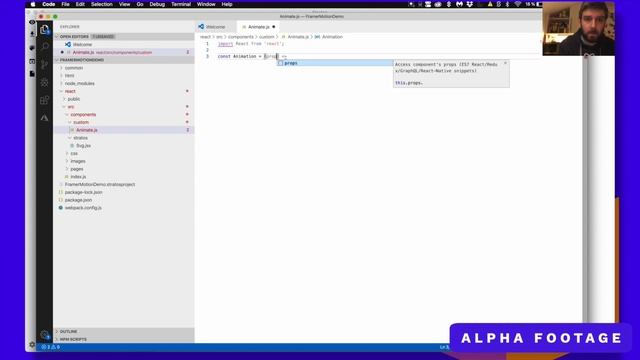The height and width of the screenshot is (360, 640).
Task: Open the Help menu
Action: coord(227,4)
